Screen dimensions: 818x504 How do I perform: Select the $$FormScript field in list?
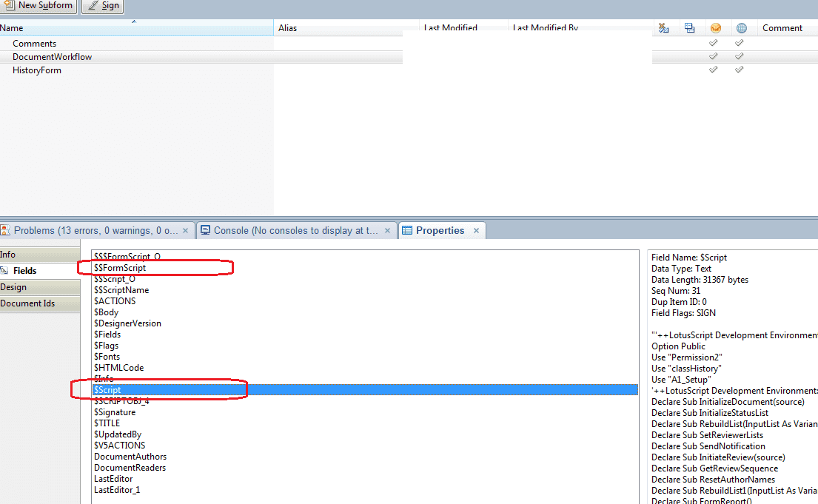pos(120,268)
